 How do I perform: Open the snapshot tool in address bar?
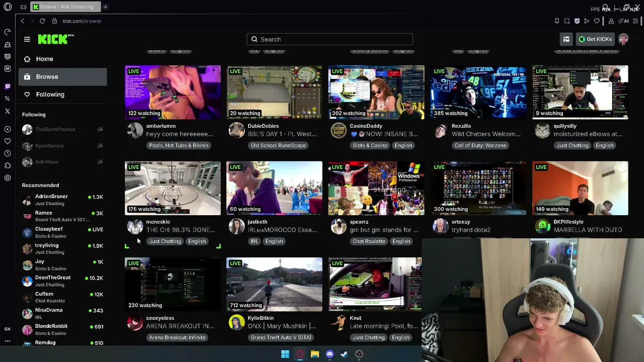click(x=567, y=21)
